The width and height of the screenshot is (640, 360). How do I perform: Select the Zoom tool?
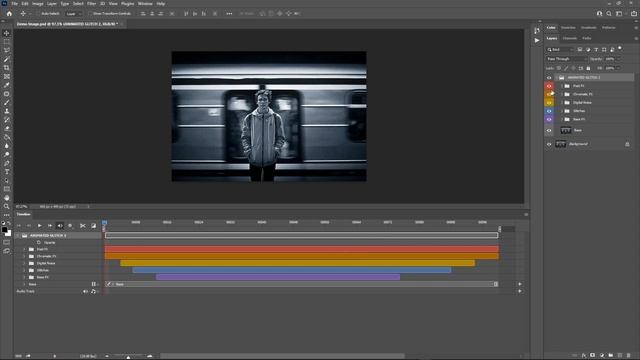tap(7, 207)
